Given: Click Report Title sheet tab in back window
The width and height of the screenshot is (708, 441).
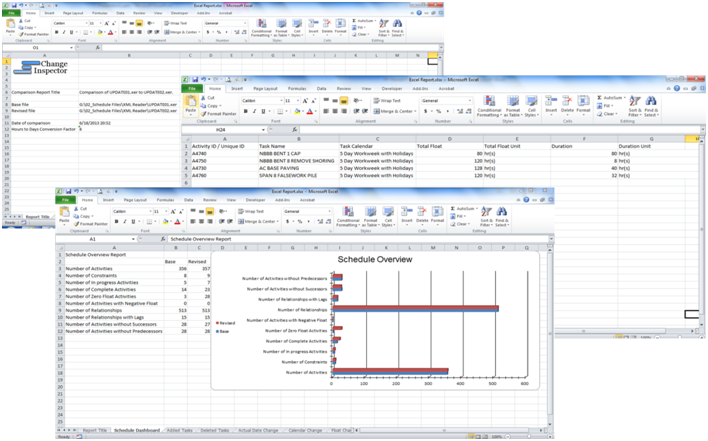Looking at the screenshot, I should coord(37,217).
